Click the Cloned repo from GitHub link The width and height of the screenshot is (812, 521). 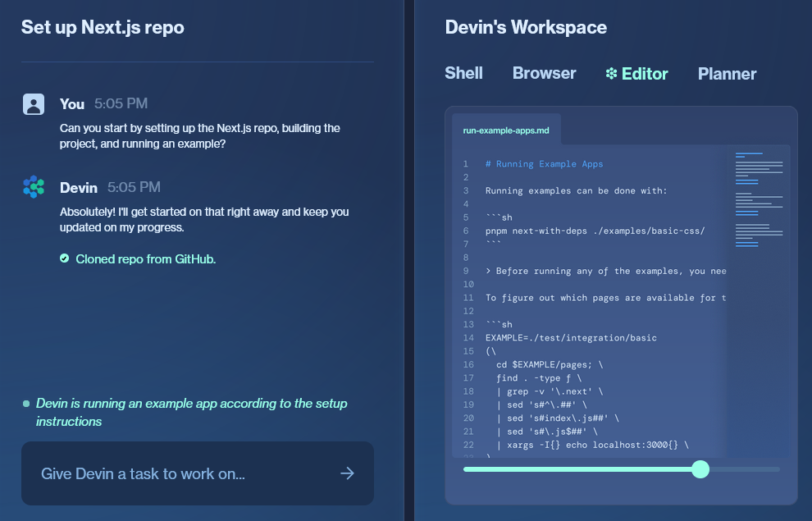[x=145, y=259]
